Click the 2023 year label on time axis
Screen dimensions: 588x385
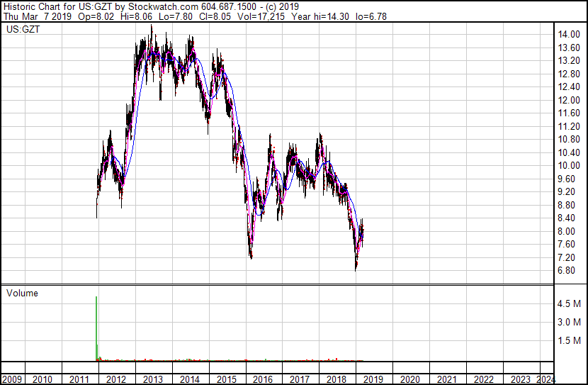point(520,379)
